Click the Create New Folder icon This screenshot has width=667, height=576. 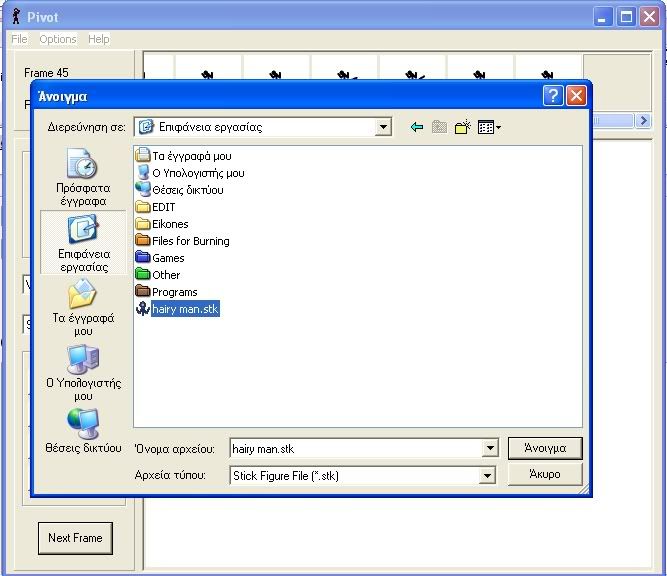click(462, 127)
